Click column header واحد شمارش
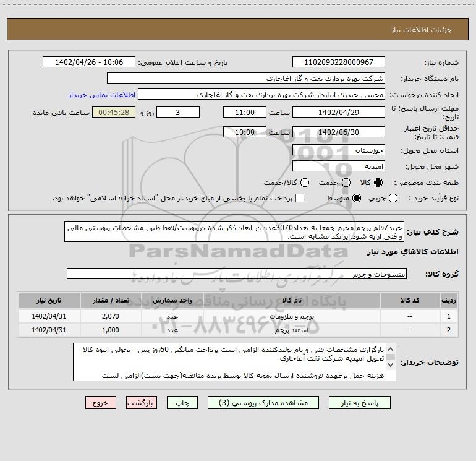The image size is (476, 461). tap(172, 300)
